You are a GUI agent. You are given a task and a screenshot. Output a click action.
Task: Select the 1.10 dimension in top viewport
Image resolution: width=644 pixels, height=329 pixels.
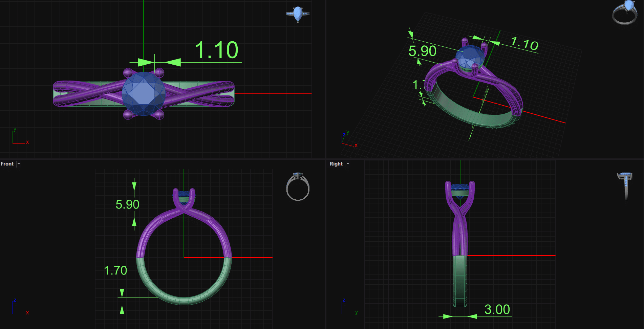point(216,50)
